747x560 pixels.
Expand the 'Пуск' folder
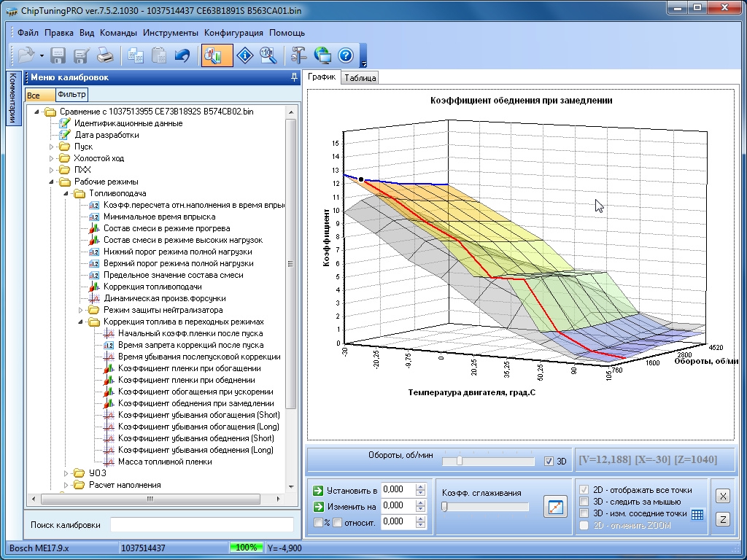(x=52, y=147)
